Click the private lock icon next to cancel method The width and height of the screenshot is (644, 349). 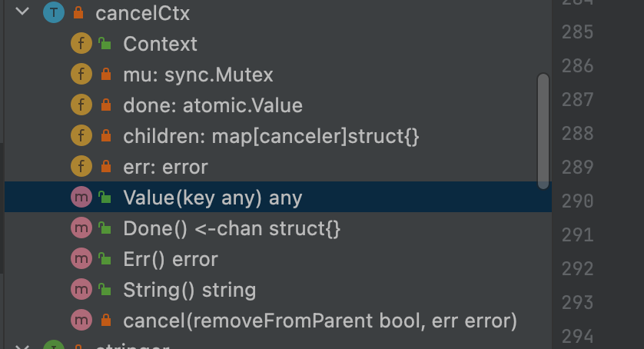tap(106, 320)
